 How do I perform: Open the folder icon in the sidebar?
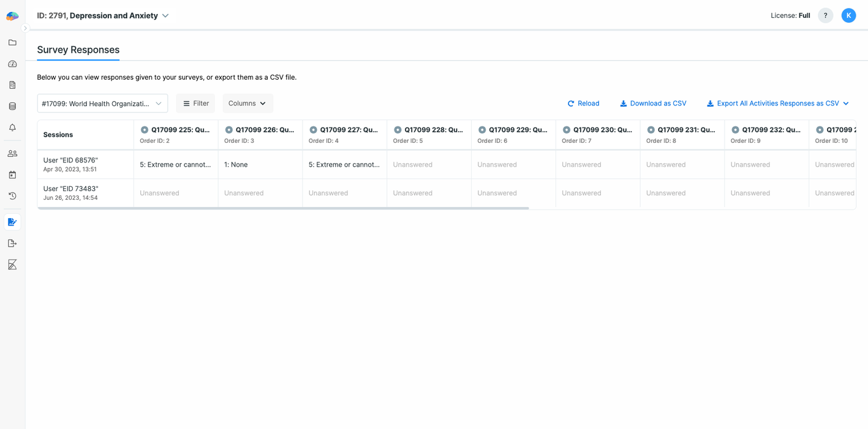(12, 43)
